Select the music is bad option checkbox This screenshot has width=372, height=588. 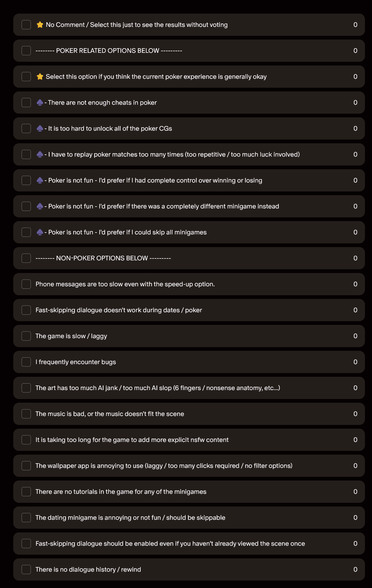pyautogui.click(x=26, y=414)
